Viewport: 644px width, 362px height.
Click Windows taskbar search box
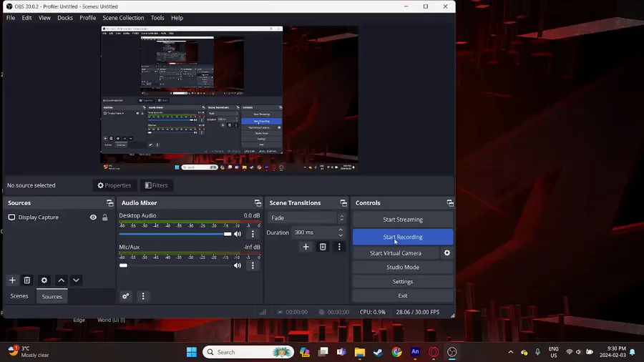pyautogui.click(x=248, y=352)
